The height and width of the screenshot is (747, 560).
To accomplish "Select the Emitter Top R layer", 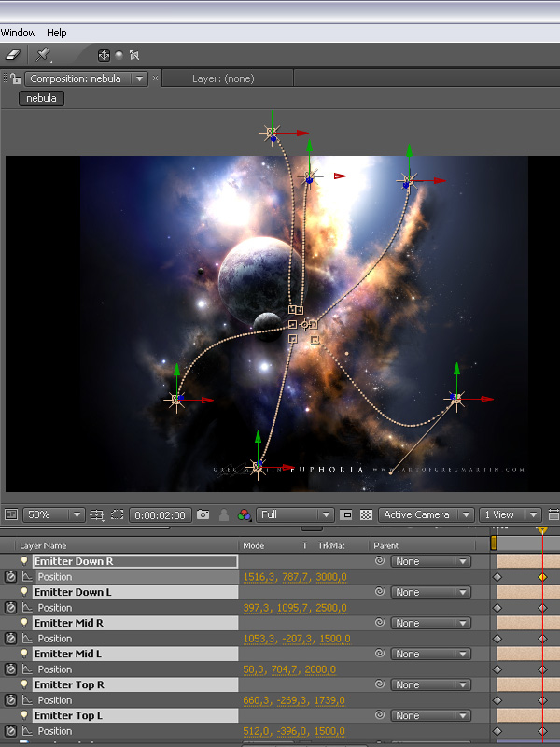I will [x=135, y=684].
